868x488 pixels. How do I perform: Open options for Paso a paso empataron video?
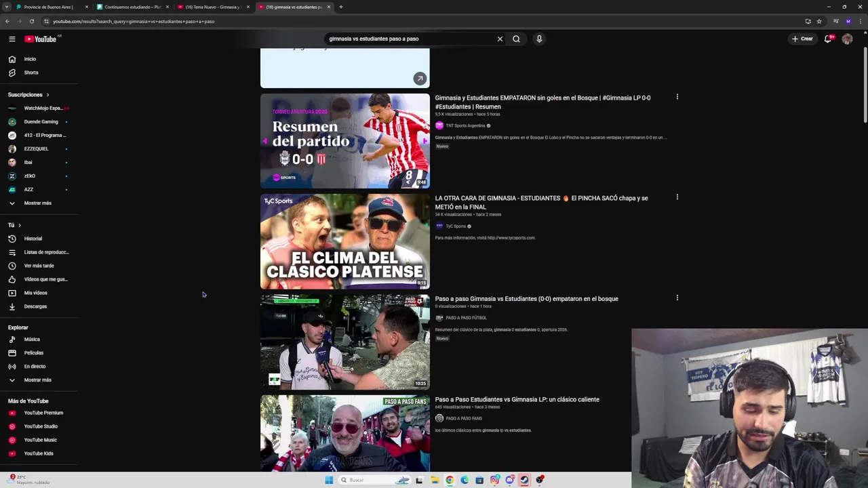tap(677, 298)
